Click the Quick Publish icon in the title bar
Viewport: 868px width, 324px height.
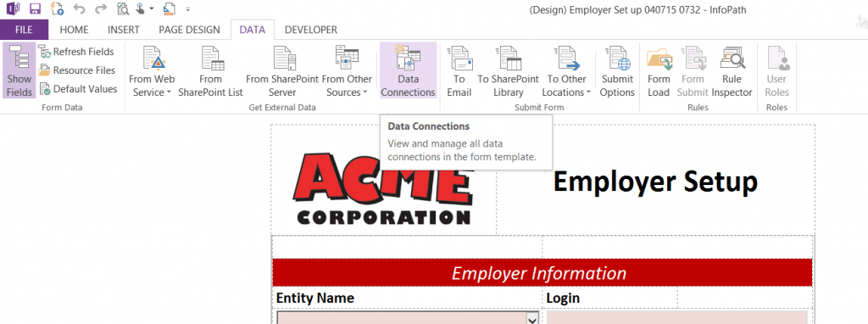point(57,8)
